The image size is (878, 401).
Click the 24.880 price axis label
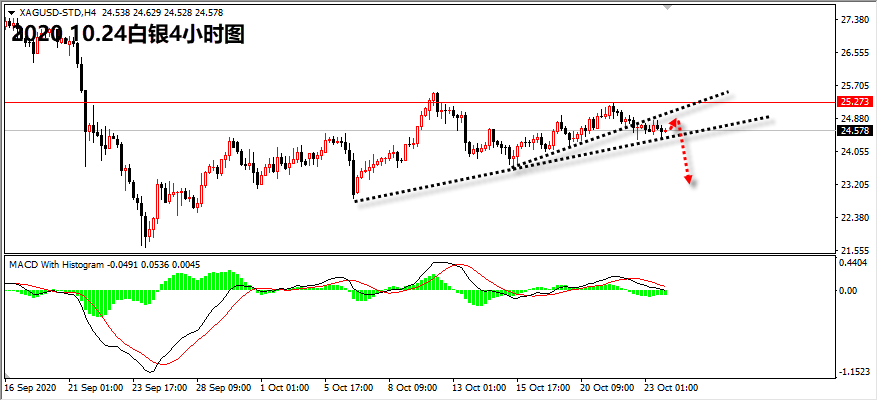point(855,119)
